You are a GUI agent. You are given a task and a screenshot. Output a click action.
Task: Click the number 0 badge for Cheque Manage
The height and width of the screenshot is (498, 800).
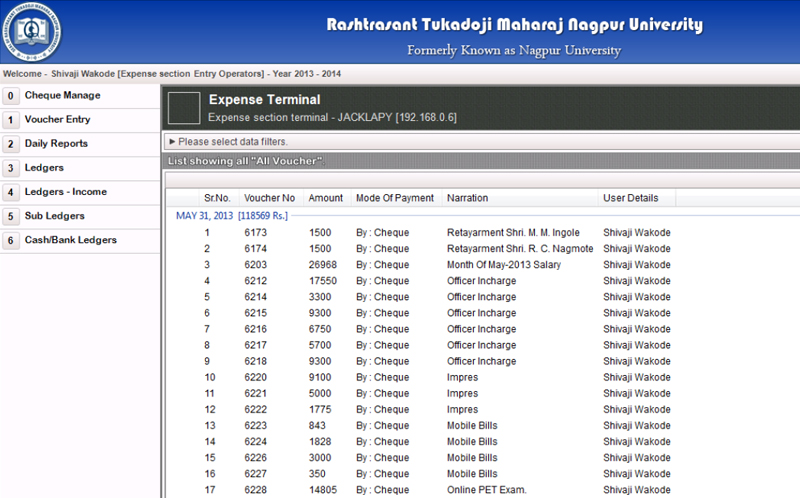[11, 95]
